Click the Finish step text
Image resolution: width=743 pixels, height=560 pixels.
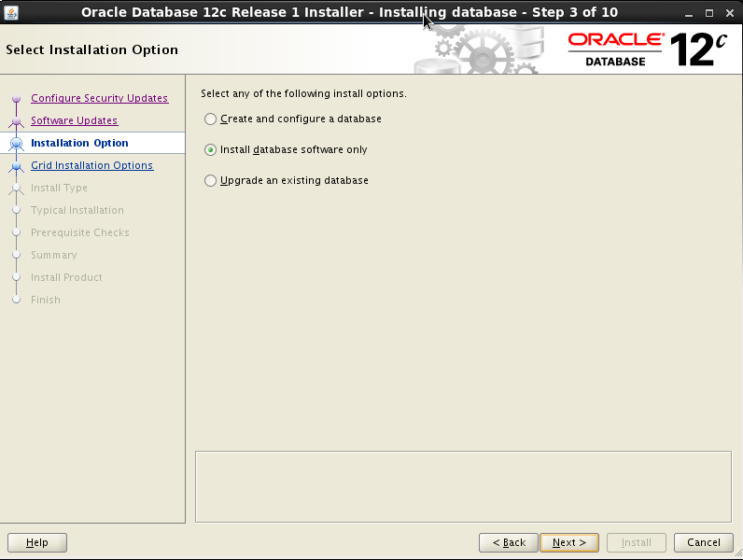point(46,300)
